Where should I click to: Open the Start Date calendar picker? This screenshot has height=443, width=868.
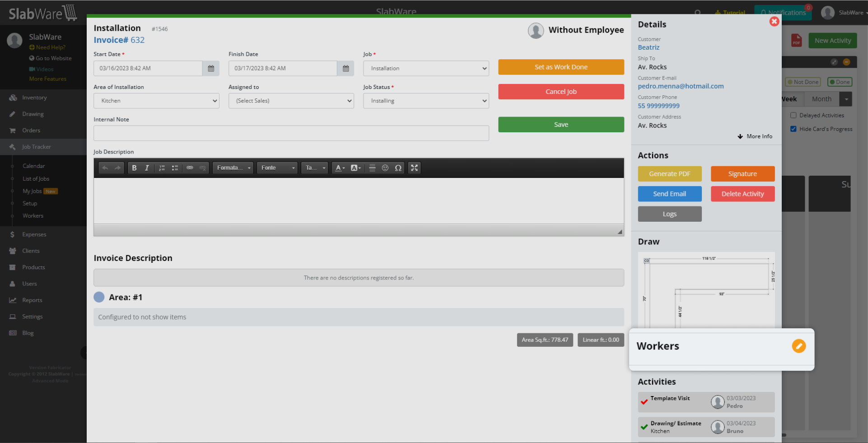(211, 68)
